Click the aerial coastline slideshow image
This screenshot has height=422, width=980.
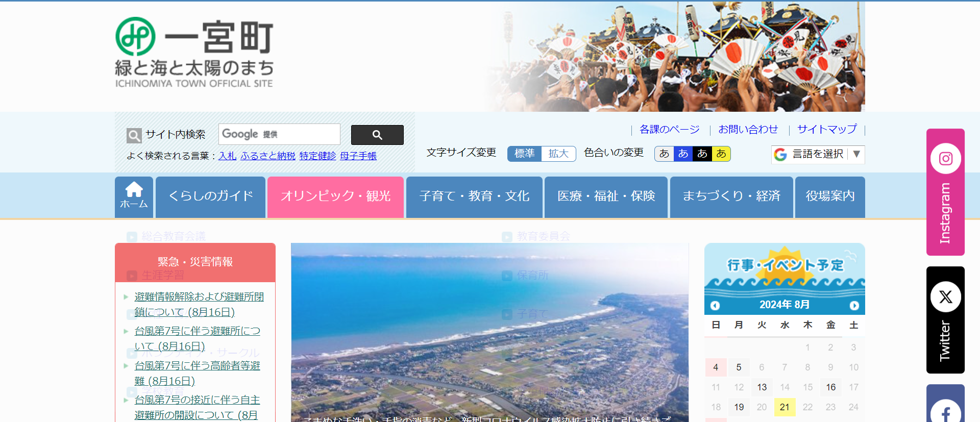pos(489,332)
